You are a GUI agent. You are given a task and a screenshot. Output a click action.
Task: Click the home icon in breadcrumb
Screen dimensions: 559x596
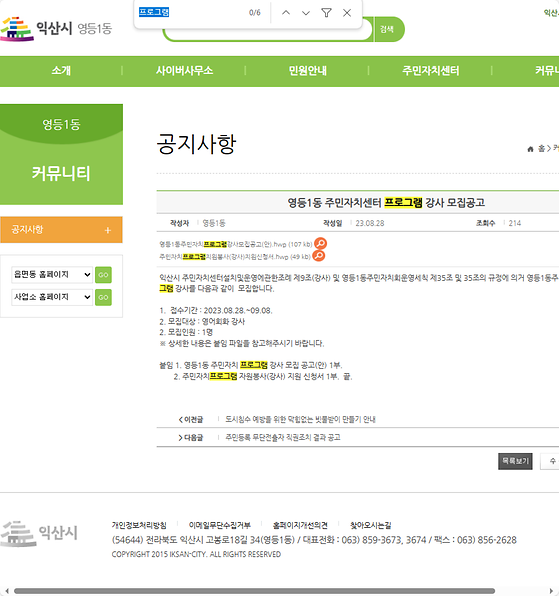coord(530,149)
